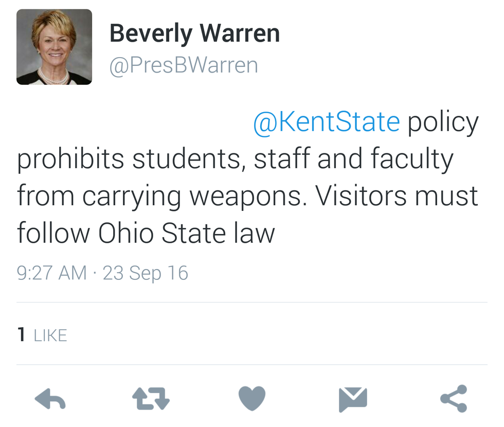
Task: Click the phrase "follow Ohio State law"
Action: pos(146,233)
